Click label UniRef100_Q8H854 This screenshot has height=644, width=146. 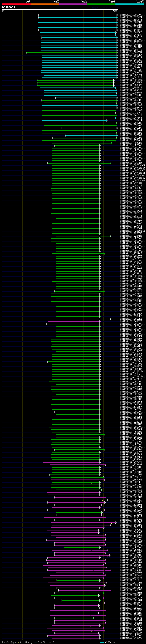coord(131,52)
